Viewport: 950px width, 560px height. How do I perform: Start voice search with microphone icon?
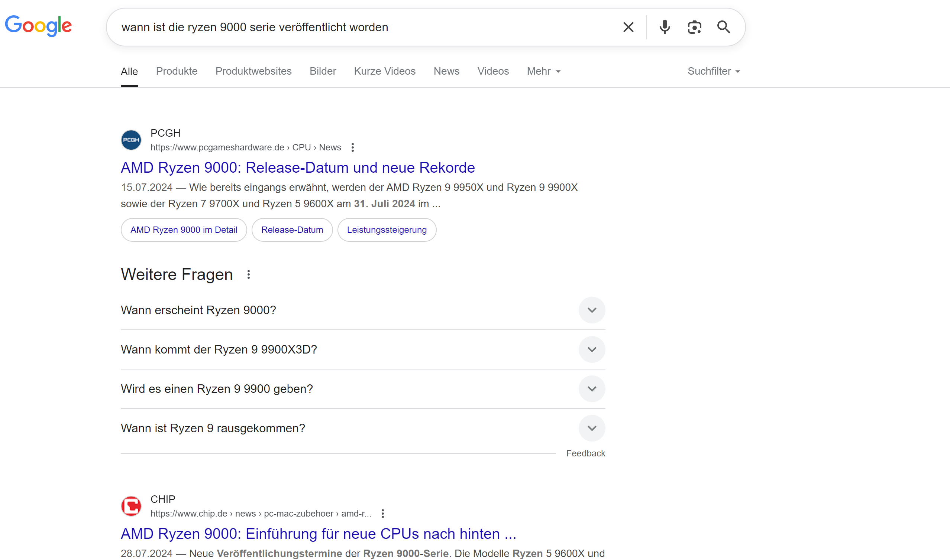[665, 27]
